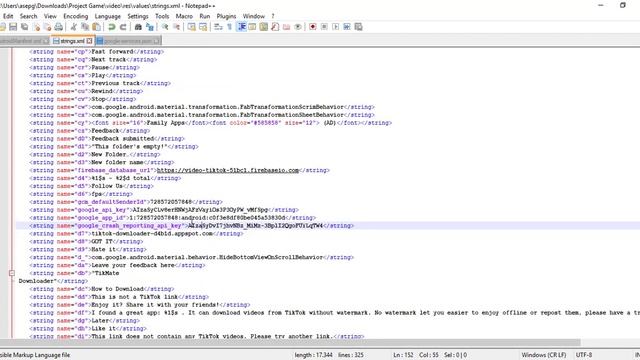Collapse the fold marker beside the TikMate line
Screen dimensions: 640x360
12,273
